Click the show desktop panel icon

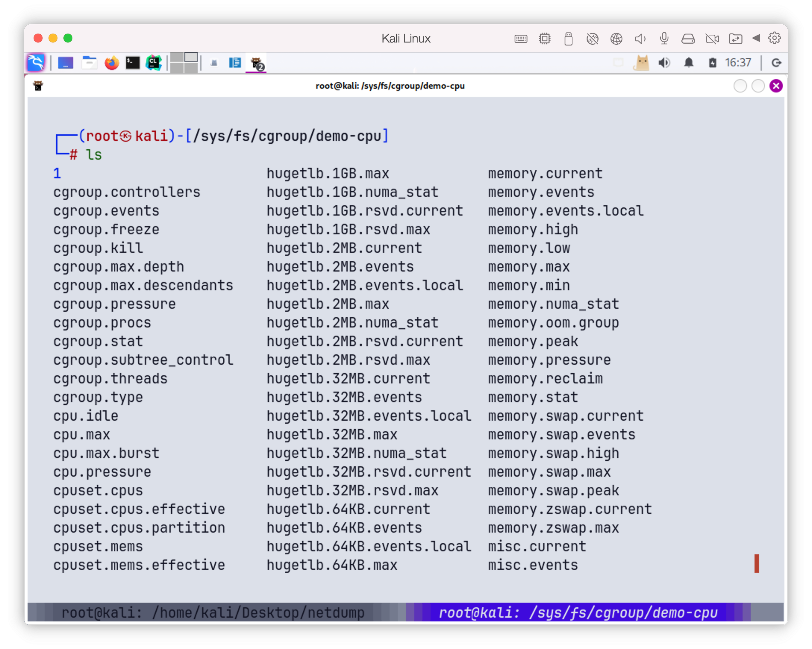tap(66, 63)
